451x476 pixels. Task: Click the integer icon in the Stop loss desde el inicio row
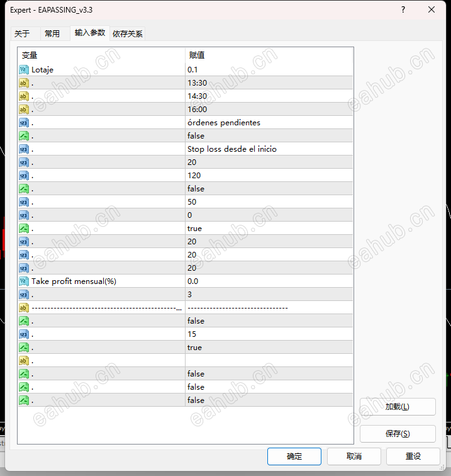coord(24,149)
